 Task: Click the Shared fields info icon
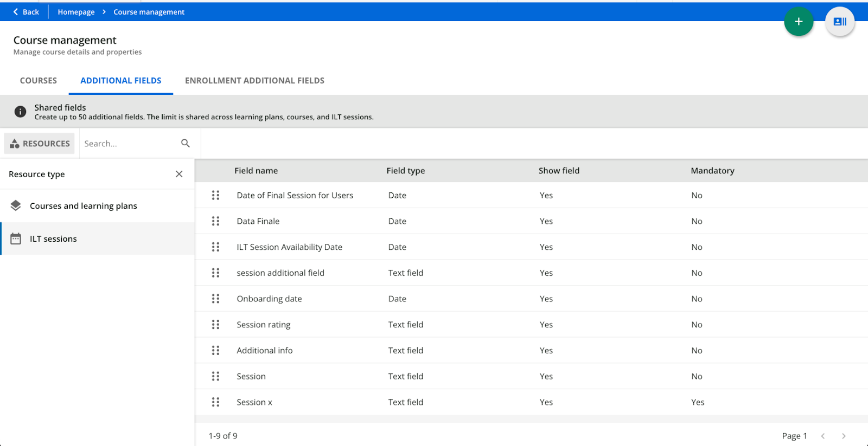click(20, 112)
